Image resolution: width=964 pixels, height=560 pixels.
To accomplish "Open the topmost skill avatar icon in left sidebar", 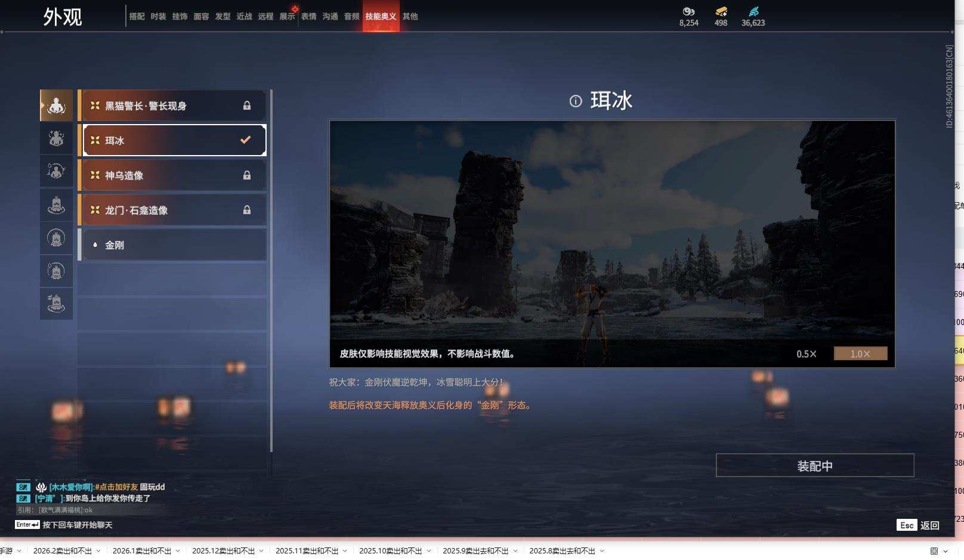I will [56, 105].
